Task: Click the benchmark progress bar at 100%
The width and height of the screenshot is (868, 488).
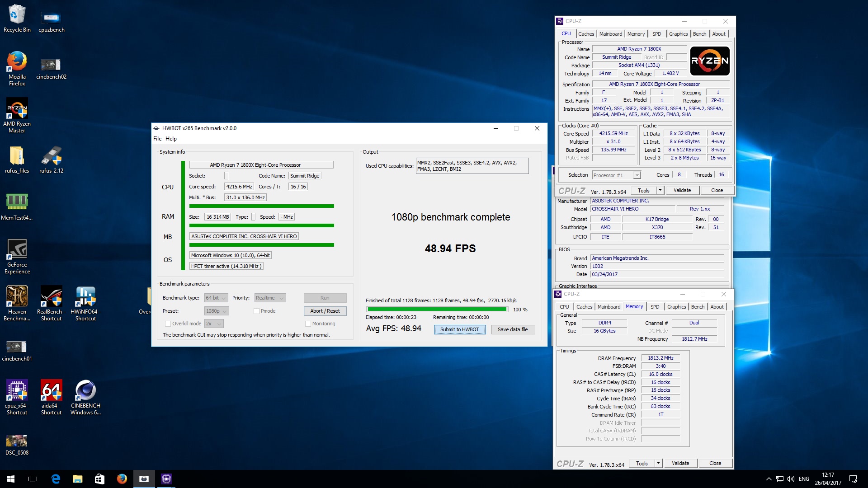Action: coord(437,310)
